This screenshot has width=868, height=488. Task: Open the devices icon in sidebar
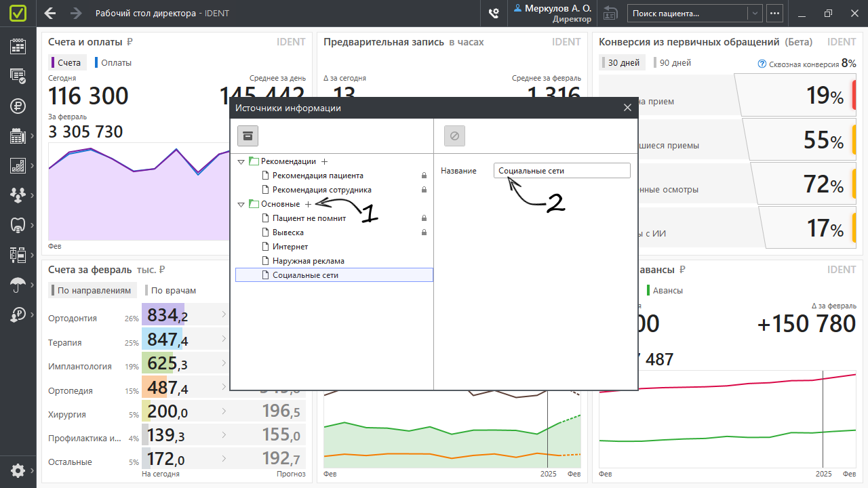pos(18,255)
